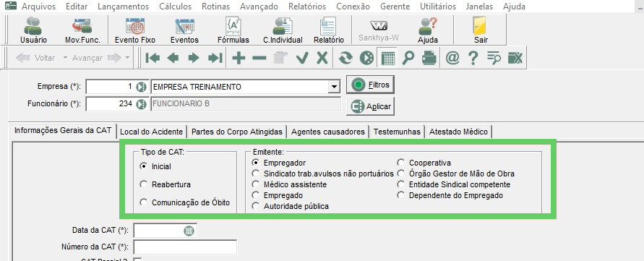Open Eventos calendar icon
The height and width of the screenshot is (261, 644).
tap(184, 30)
